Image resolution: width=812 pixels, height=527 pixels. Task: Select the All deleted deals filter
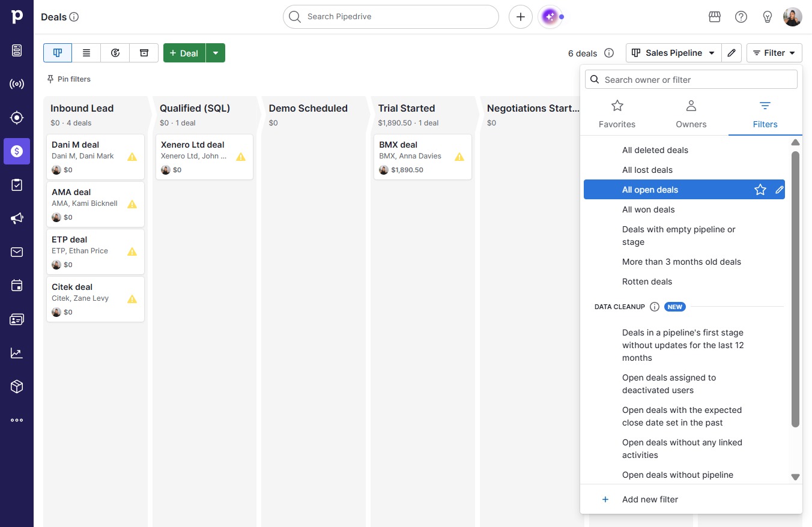pyautogui.click(x=684, y=150)
